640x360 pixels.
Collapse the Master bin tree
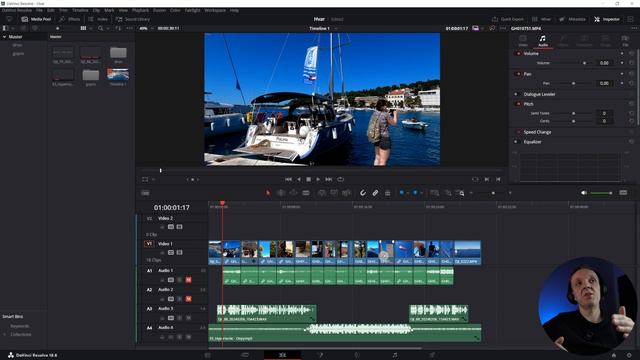tap(4, 37)
